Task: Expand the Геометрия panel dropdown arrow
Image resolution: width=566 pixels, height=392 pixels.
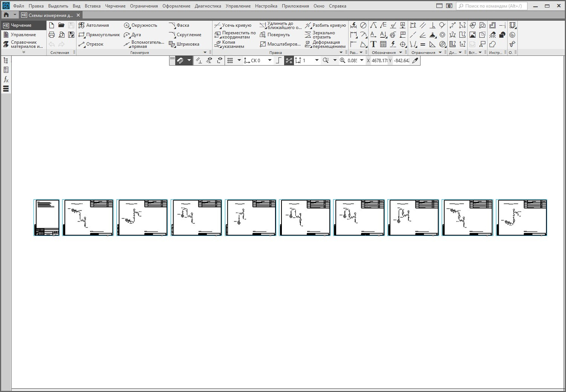Action: [x=205, y=52]
